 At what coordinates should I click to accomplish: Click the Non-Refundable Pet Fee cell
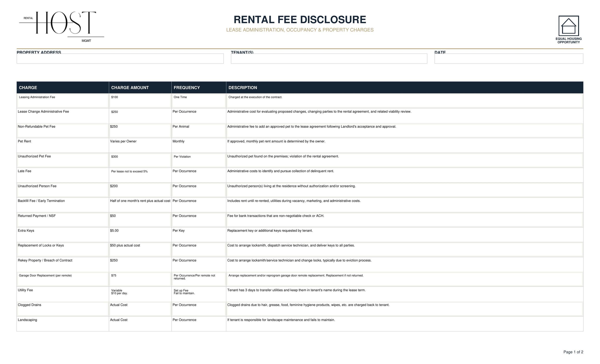pos(63,131)
